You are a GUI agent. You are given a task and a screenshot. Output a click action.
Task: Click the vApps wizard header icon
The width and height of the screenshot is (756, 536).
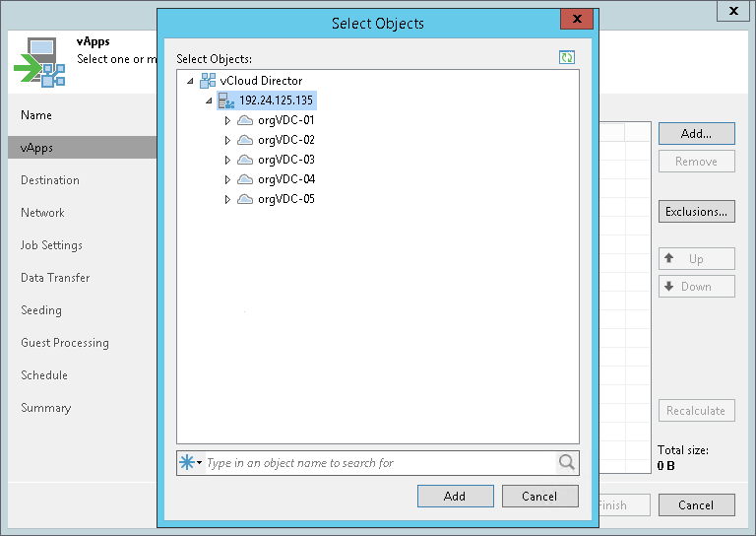click(39, 62)
